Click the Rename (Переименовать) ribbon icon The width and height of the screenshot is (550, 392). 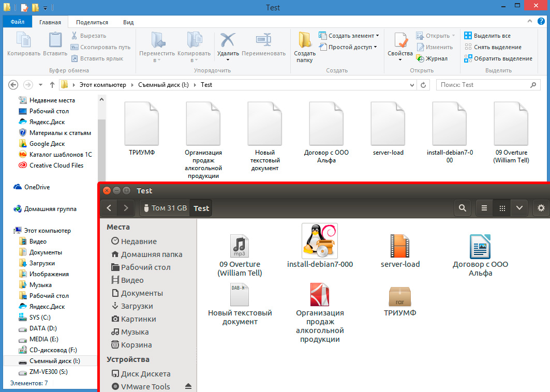pyautogui.click(x=263, y=41)
